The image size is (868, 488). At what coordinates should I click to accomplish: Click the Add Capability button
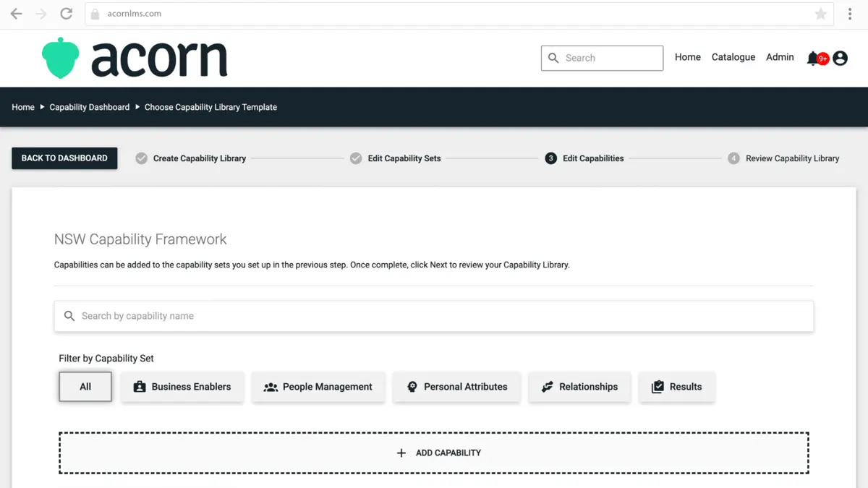(x=434, y=453)
